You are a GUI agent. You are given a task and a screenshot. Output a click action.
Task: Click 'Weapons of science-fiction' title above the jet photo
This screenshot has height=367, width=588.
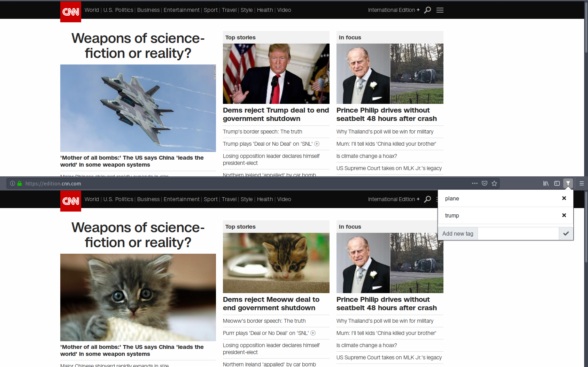click(x=138, y=46)
